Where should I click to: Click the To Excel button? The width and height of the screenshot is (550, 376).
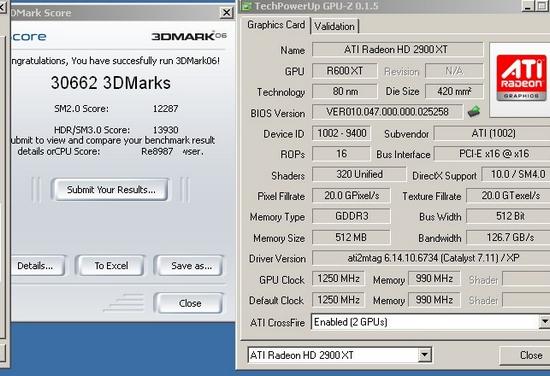pyautogui.click(x=111, y=266)
